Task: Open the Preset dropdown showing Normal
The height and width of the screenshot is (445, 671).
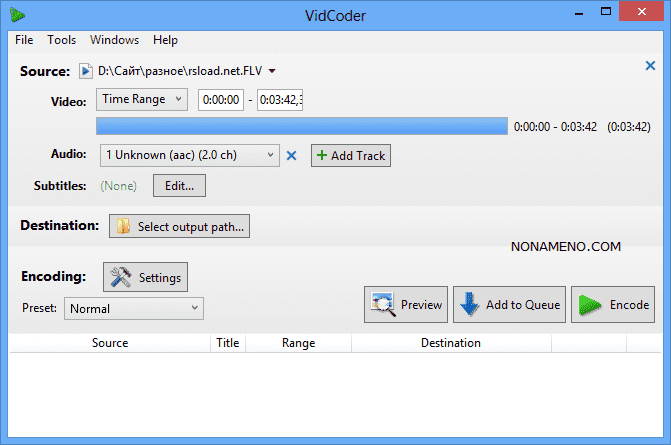Action: click(133, 309)
